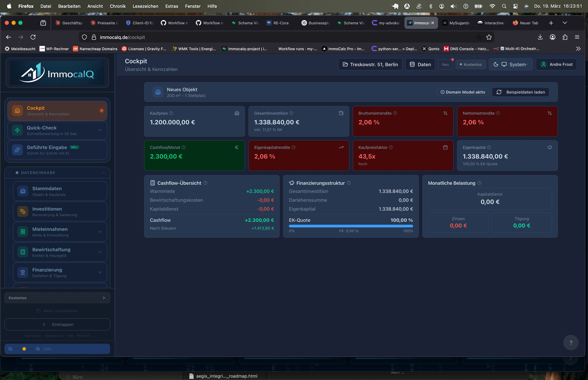588x380 pixels.
Task: Click info icon next to Monatliche Belastung
Action: 479,183
